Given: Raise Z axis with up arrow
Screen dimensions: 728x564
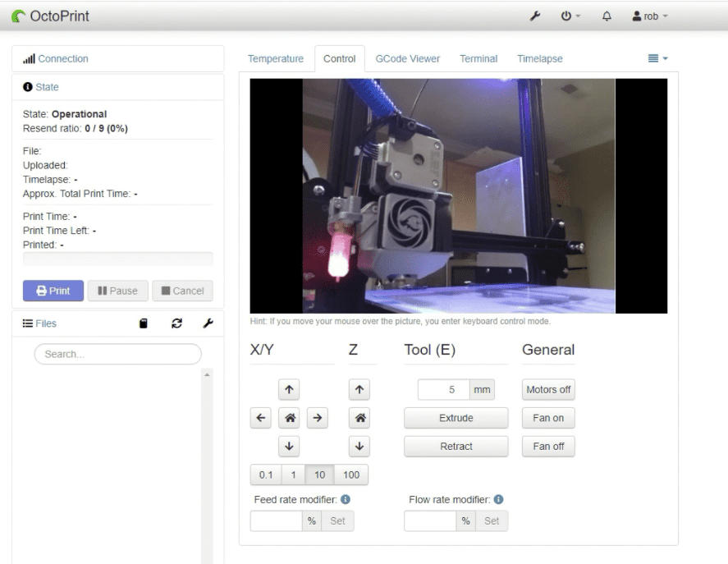Looking at the screenshot, I should click(359, 389).
